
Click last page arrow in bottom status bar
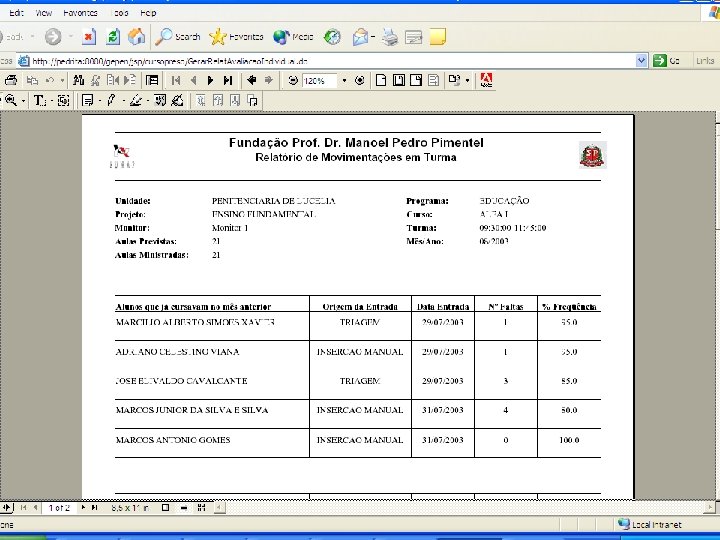[x=94, y=508]
